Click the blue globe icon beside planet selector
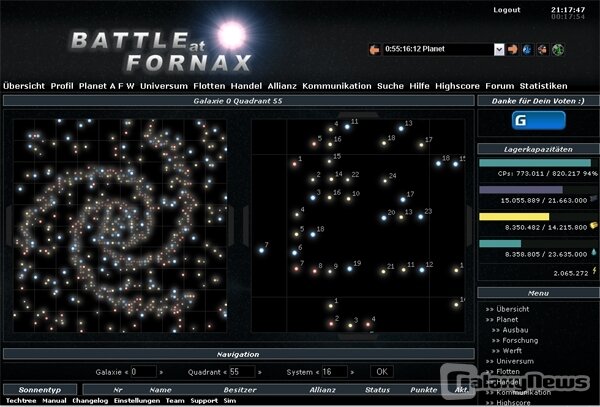The image size is (600, 407). pos(527,49)
